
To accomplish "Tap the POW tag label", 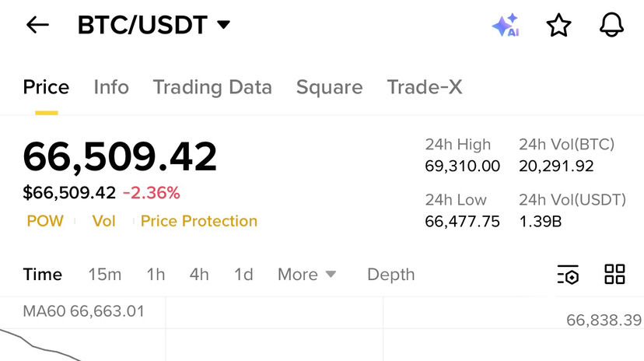I will click(x=45, y=221).
